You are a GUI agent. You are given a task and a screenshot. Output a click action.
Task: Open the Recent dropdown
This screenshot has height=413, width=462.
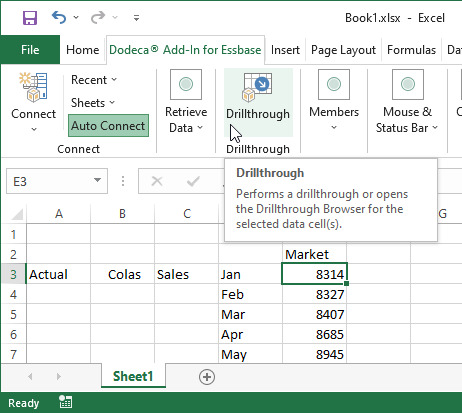pyautogui.click(x=94, y=80)
